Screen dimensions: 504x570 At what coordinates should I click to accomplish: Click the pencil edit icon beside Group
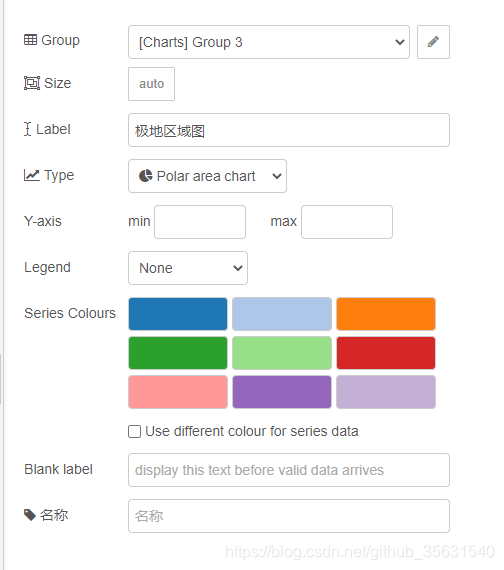click(x=433, y=42)
